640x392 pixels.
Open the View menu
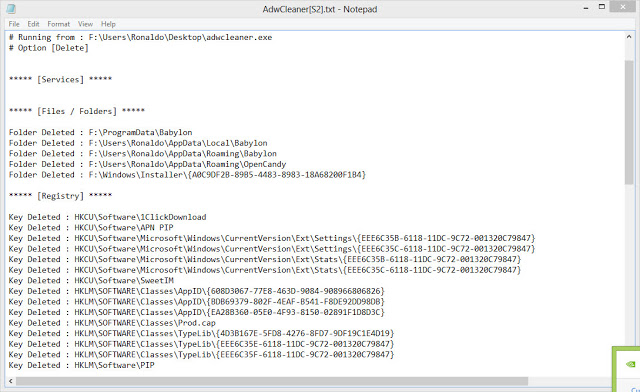point(85,24)
